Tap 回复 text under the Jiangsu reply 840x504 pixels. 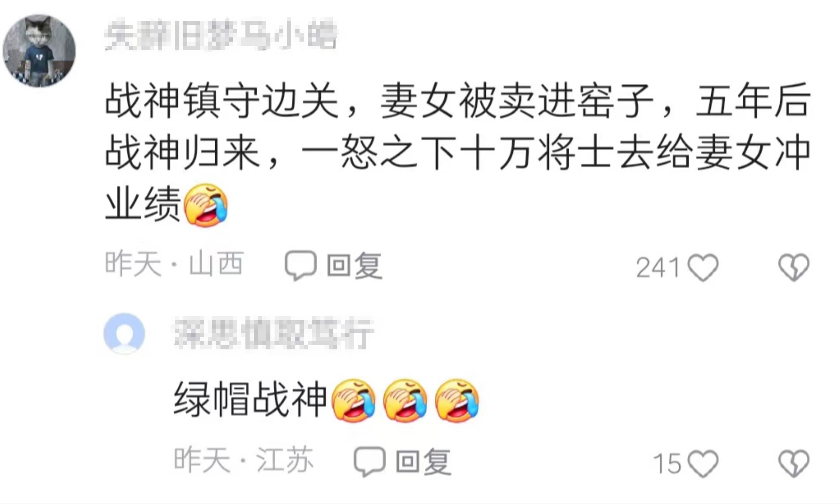coord(423,462)
